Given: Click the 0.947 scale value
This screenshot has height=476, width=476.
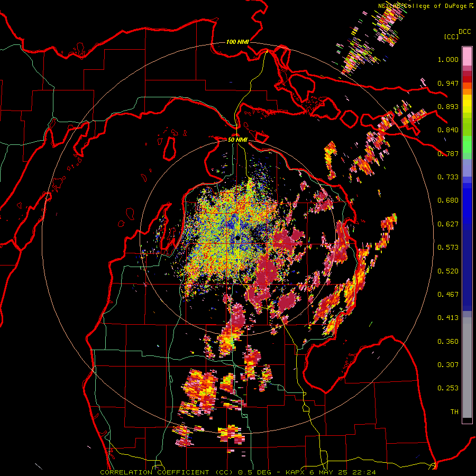Looking at the screenshot, I should tap(448, 83).
